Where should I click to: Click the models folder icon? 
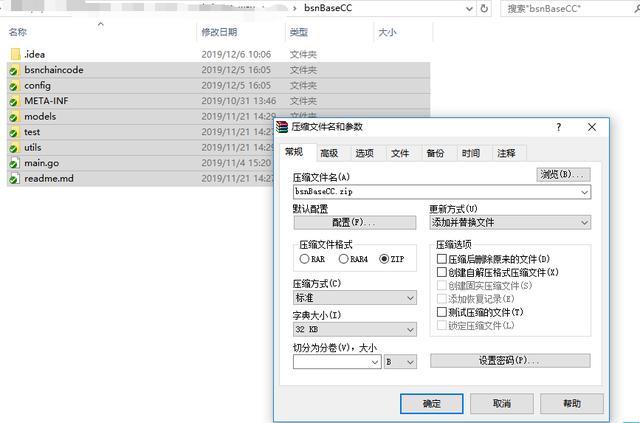coord(14,116)
